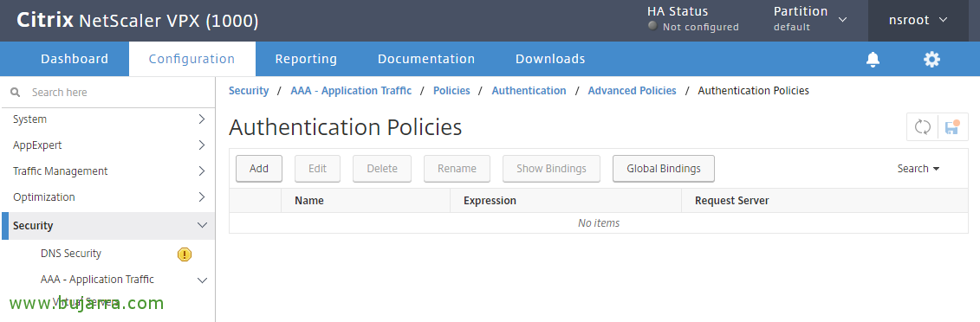This screenshot has width=980, height=322.
Task: Click the DNS Security warning icon
Action: click(185, 254)
